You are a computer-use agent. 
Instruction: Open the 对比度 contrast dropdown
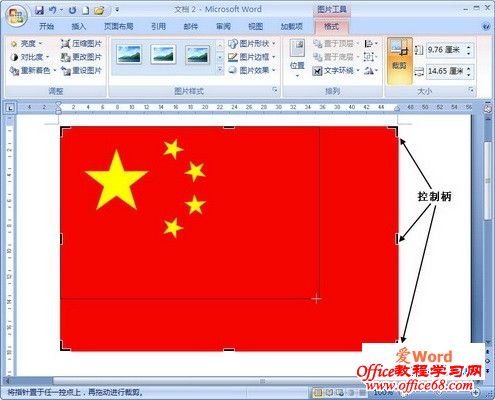tap(30, 57)
